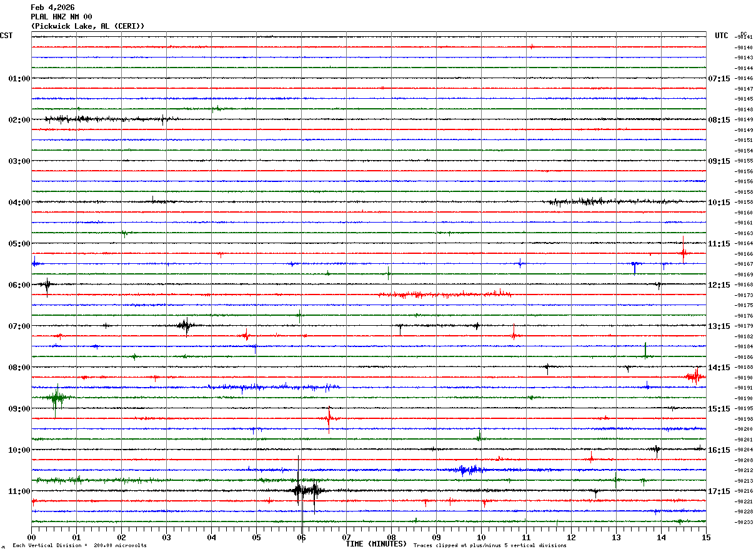Select the 04:00 CST time label

(19, 203)
